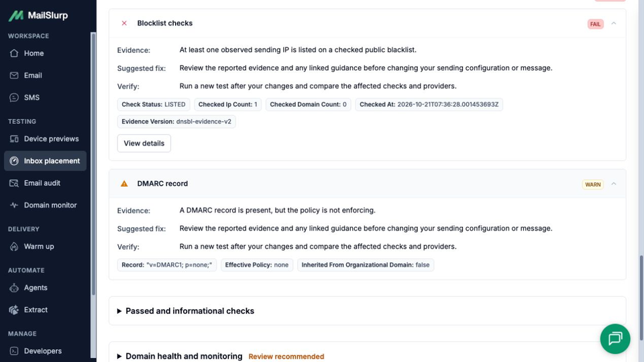Open the green chat support widget

[615, 339]
